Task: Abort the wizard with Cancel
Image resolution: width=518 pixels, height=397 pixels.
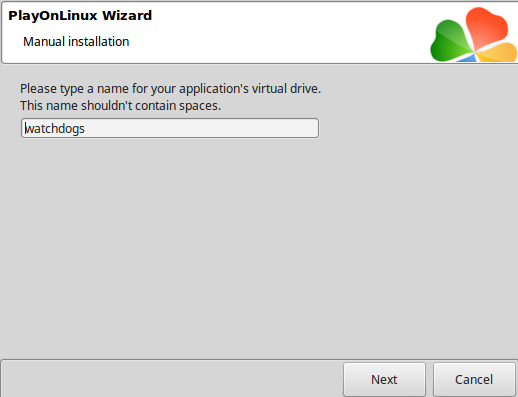Action: (x=474, y=379)
